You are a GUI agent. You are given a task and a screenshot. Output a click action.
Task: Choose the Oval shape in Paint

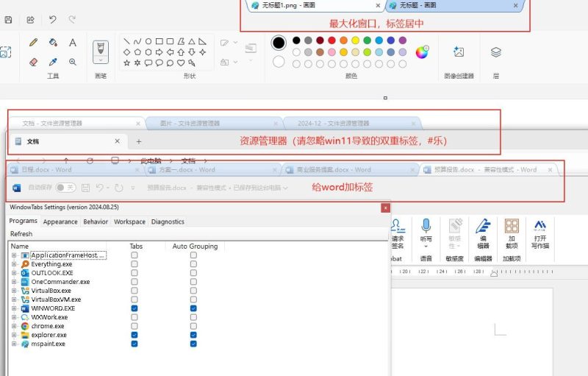click(x=148, y=41)
